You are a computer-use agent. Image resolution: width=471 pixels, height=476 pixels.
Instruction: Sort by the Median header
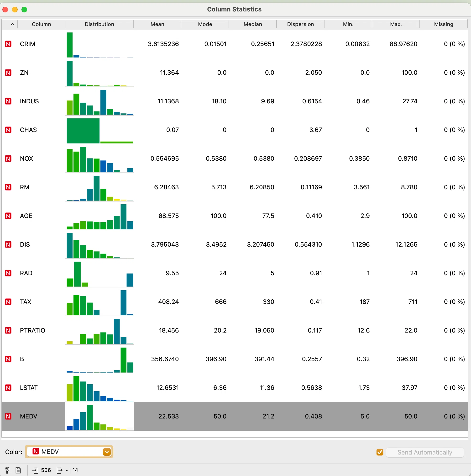click(253, 24)
